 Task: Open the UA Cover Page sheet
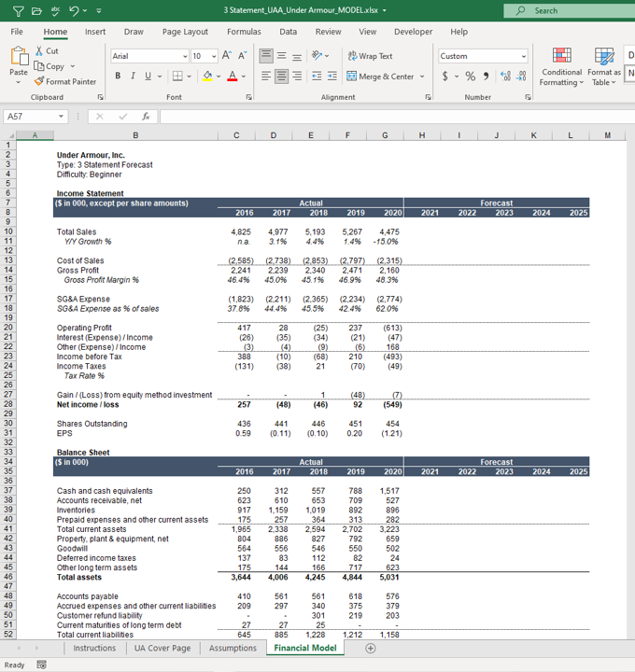click(162, 648)
